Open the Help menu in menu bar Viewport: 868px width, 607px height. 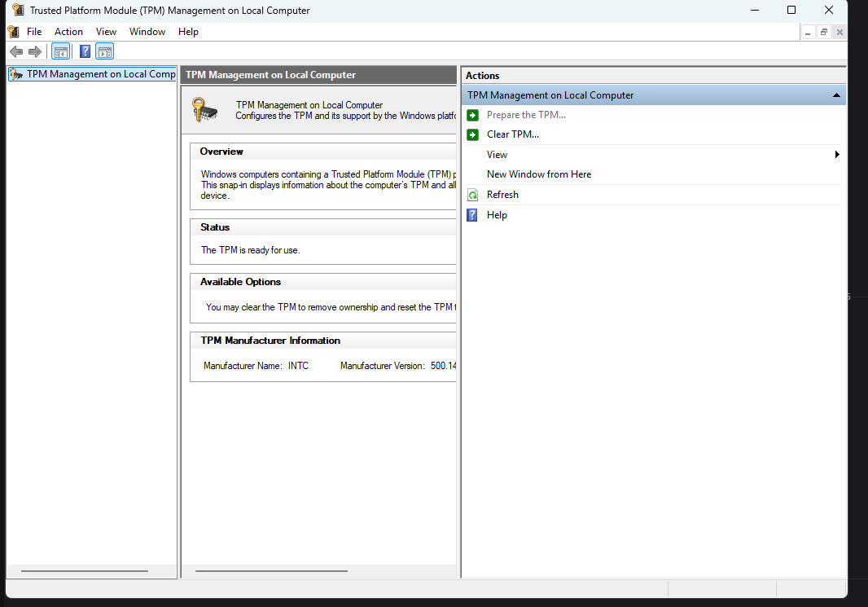tap(188, 32)
